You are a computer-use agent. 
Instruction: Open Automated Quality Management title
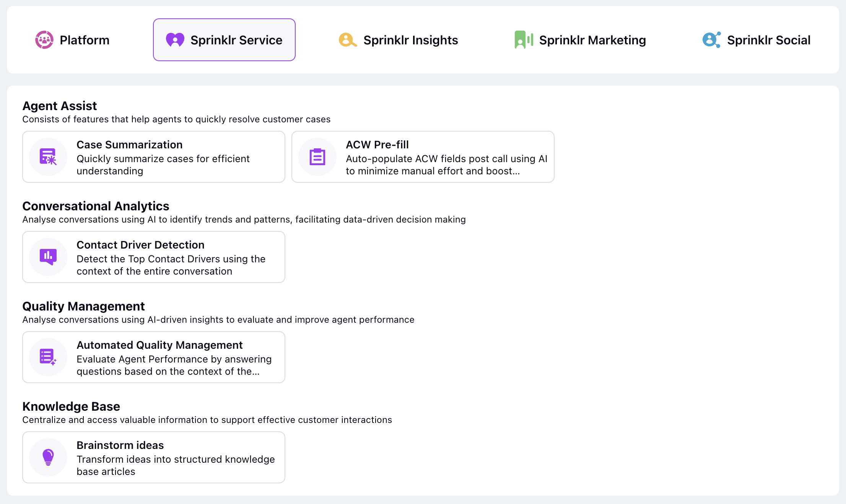(x=159, y=345)
